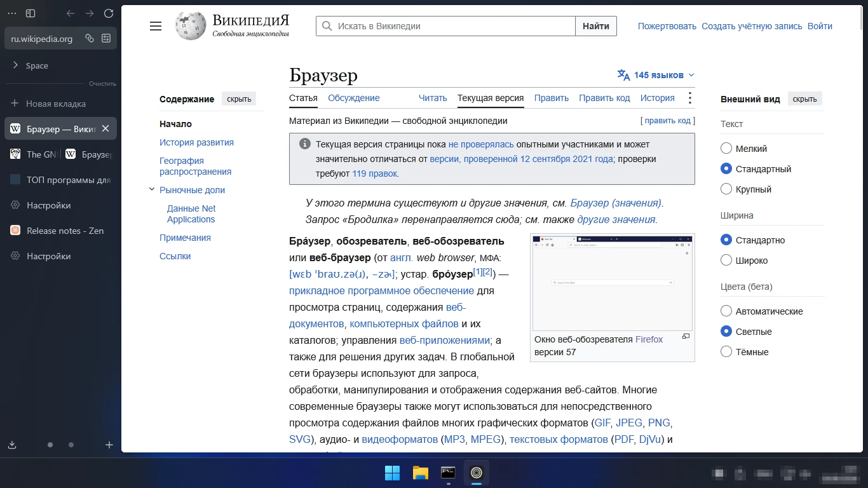Click the Zen browser taskbar icon
This screenshot has height=488, width=868.
477,473
